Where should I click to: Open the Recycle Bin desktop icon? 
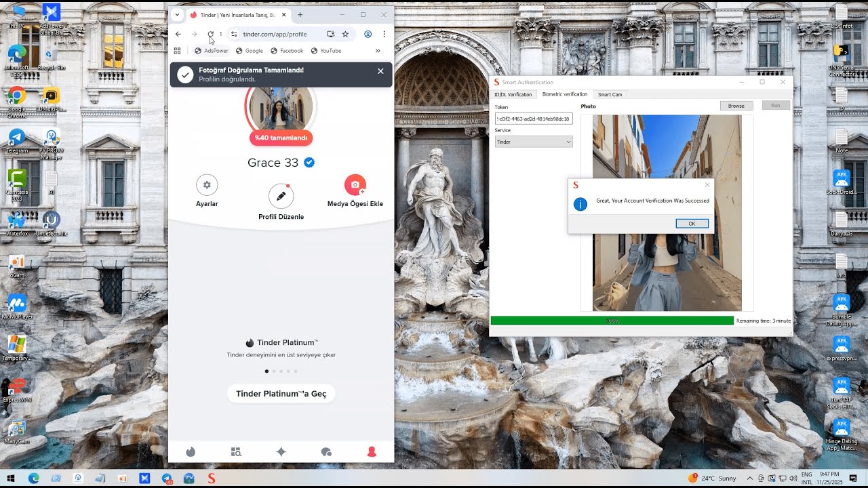tap(52, 58)
